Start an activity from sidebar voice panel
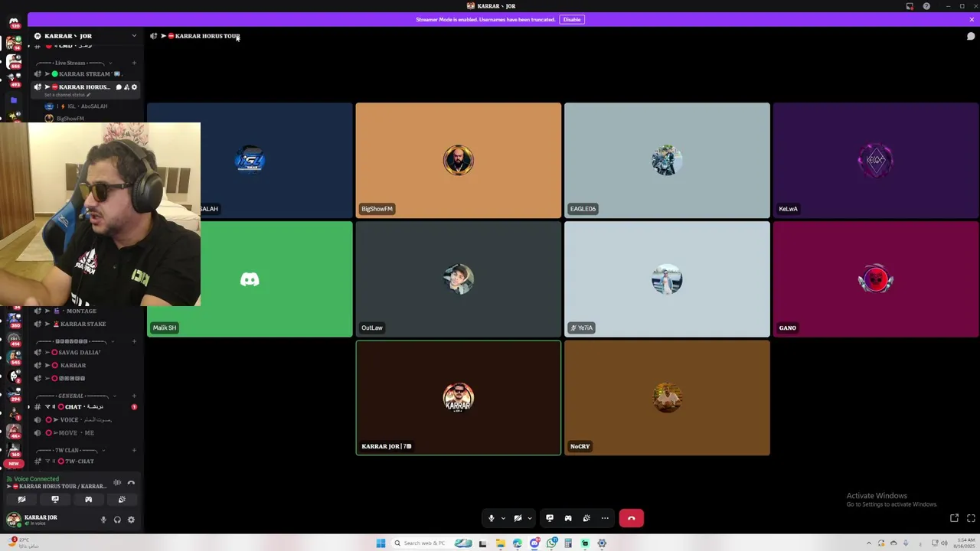The width and height of the screenshot is (980, 551). pyautogui.click(x=88, y=500)
